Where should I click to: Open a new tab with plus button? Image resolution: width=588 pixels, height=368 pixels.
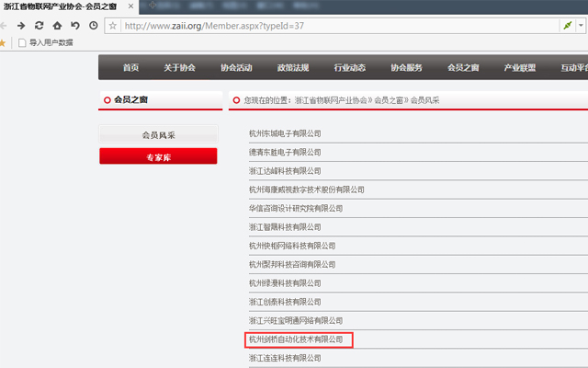point(153,6)
